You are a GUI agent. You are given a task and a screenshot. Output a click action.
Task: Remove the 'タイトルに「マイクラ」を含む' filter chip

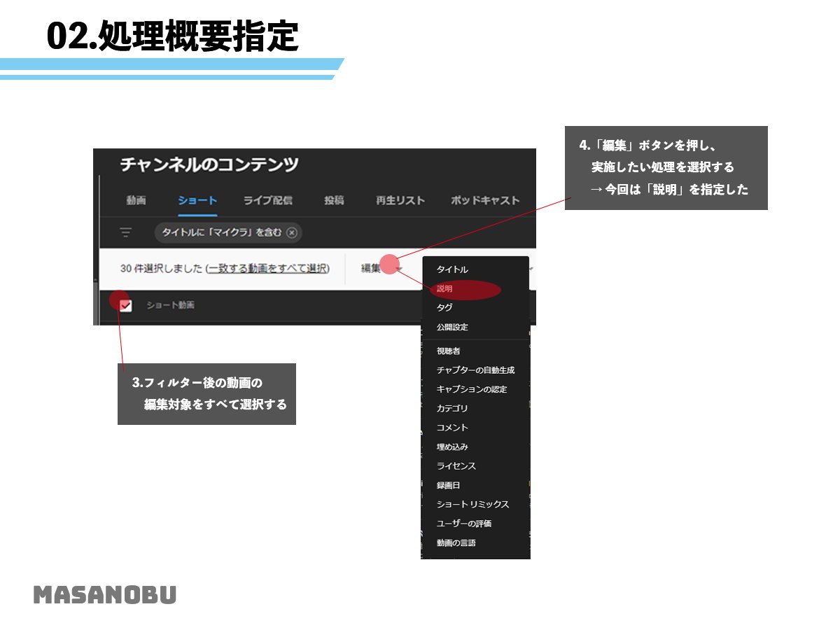(x=292, y=233)
